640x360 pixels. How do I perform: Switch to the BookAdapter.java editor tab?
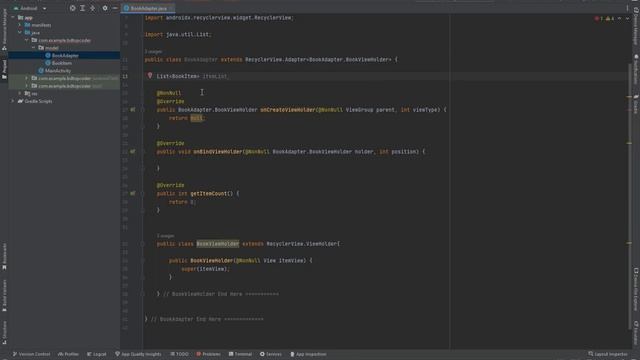148,8
